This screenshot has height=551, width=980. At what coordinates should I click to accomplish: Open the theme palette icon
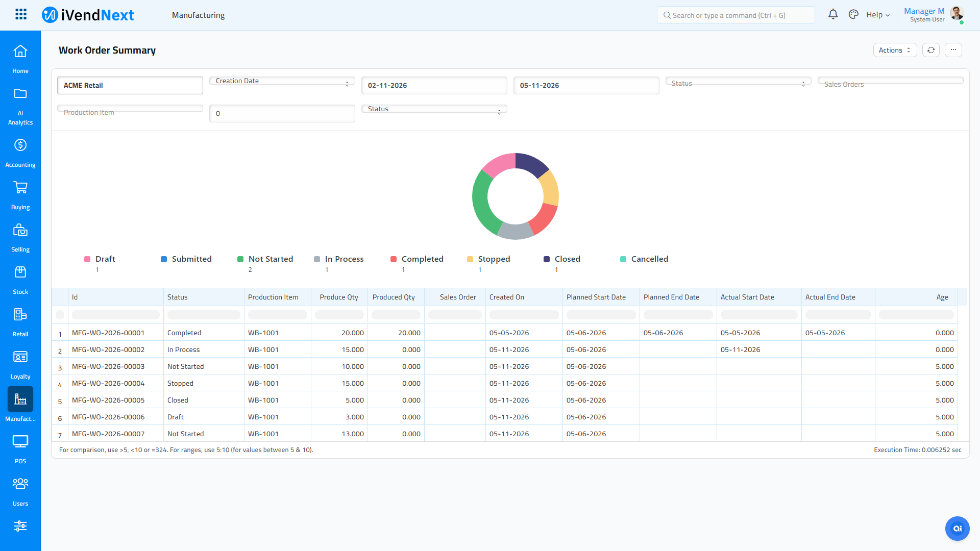853,14
